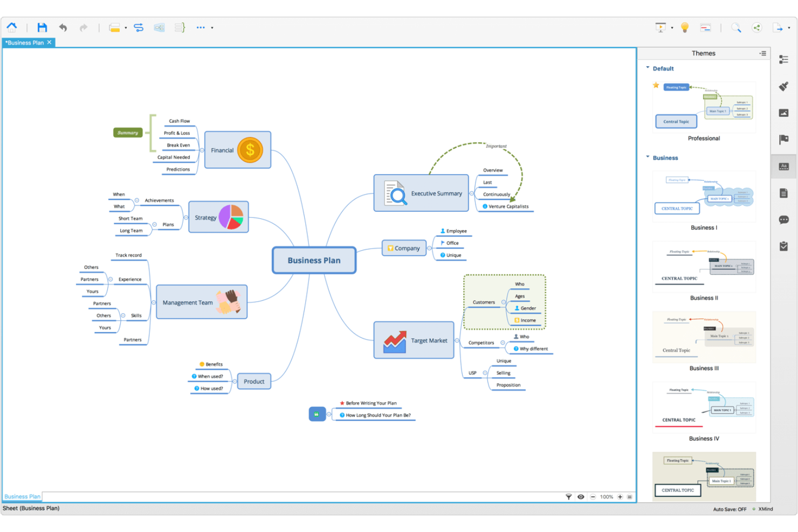Select the Financial topic node
Screen dimensions: 798x532
(x=238, y=150)
